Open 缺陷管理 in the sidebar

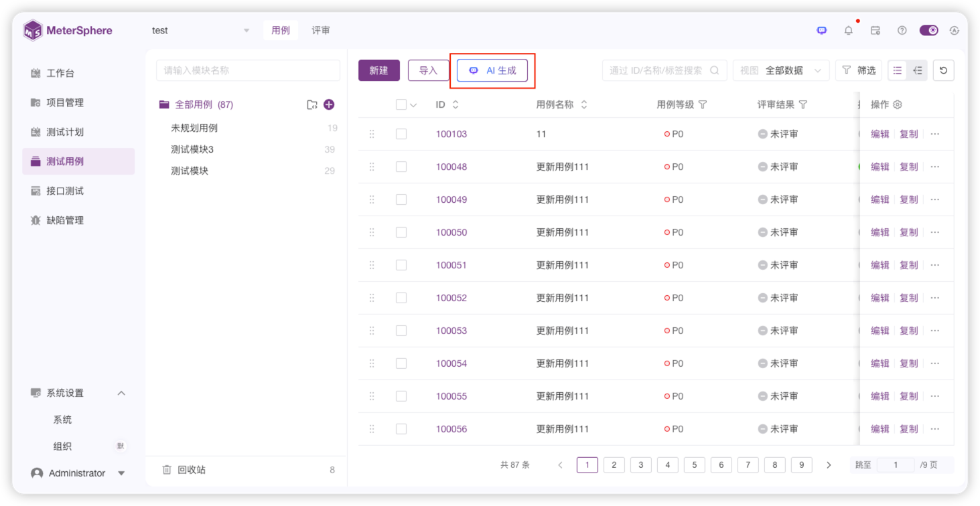78,220
